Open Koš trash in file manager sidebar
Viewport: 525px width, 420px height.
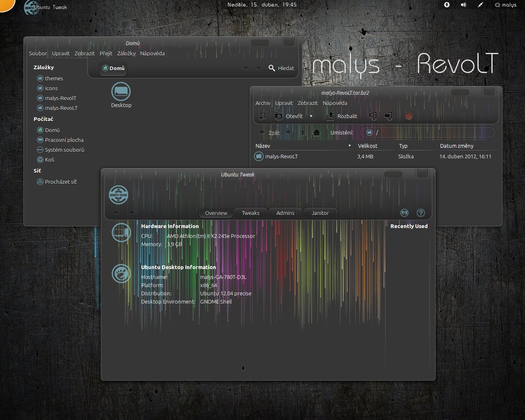coord(46,160)
